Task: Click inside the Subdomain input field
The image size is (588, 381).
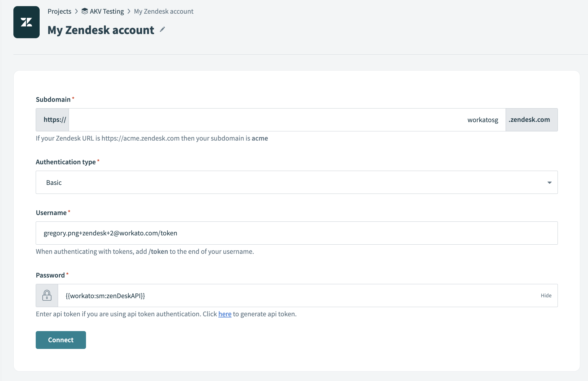Action: tap(279, 120)
